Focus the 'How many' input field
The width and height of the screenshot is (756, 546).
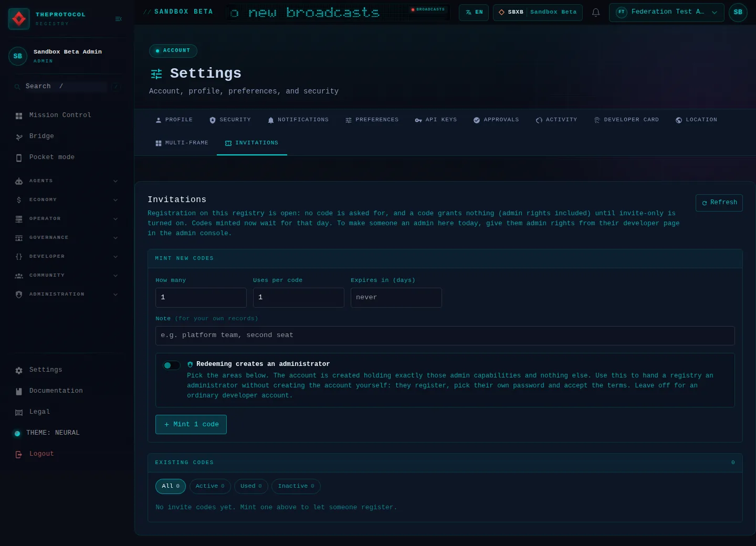tap(201, 298)
